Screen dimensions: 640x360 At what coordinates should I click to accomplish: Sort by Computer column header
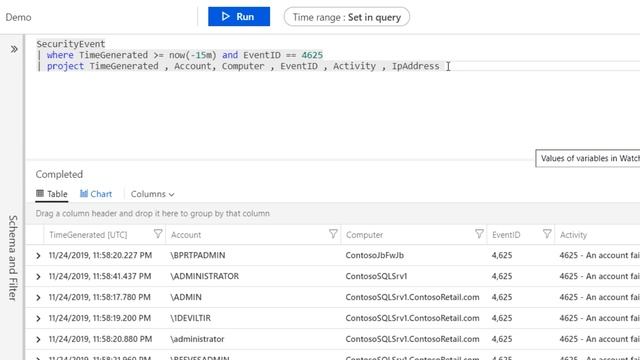tap(364, 235)
